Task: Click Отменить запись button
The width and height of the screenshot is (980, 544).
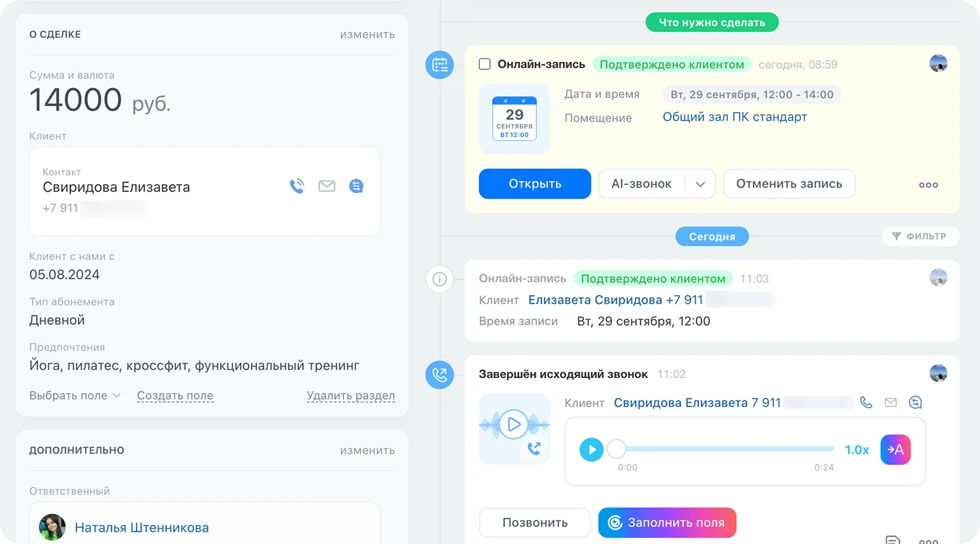Action: coord(789,184)
